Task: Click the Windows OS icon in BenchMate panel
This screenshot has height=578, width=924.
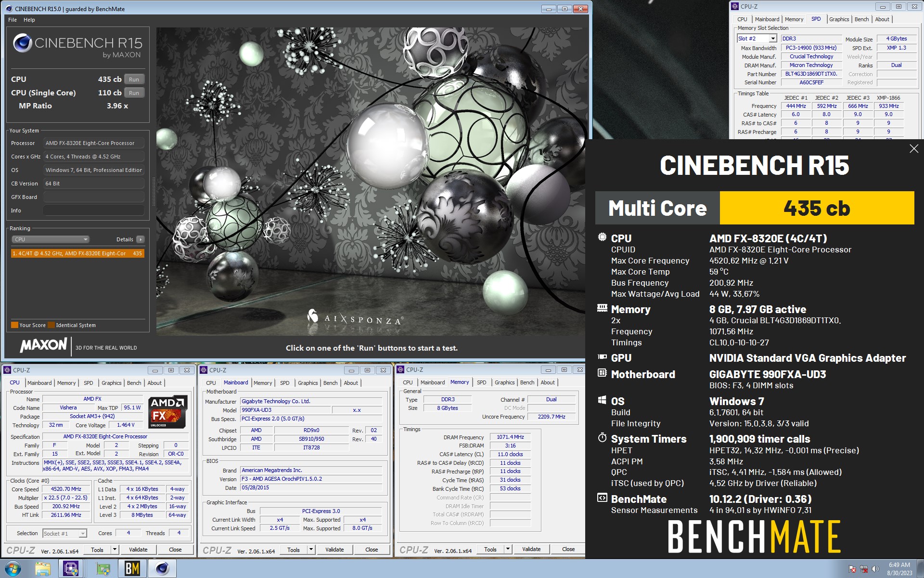Action: 602,400
